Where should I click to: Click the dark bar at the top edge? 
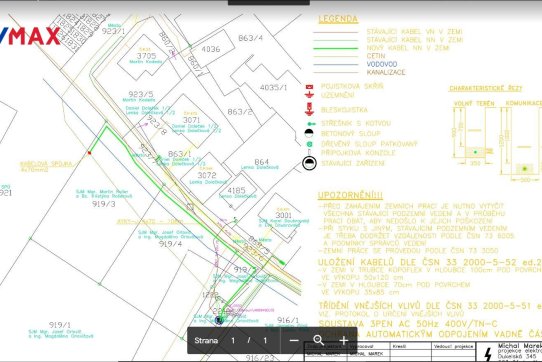point(269,2)
